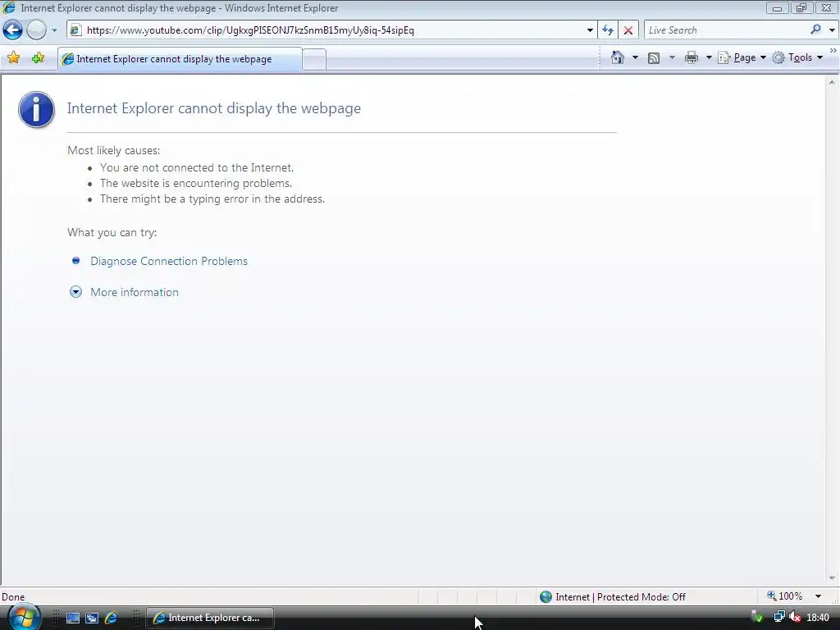
Task: Open the Windows Start orb
Action: (24, 618)
